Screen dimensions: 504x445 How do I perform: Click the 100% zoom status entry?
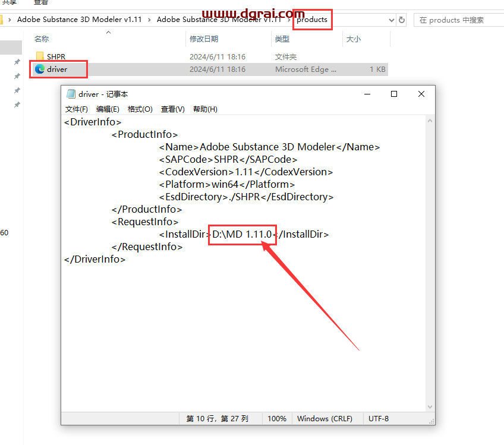277,419
